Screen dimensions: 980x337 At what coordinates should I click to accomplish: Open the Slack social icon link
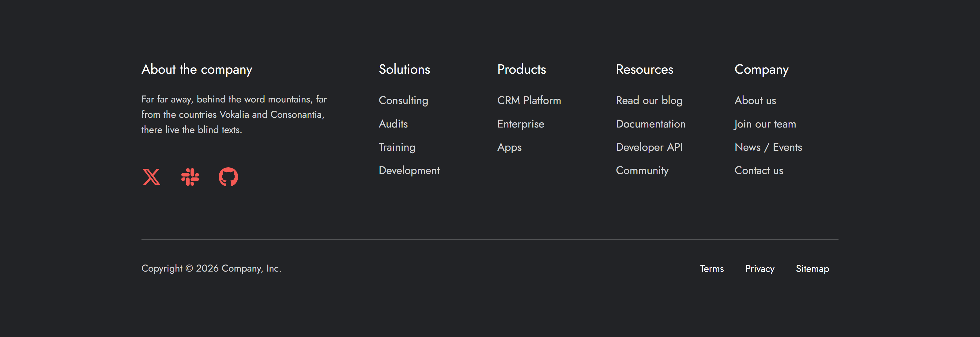point(190,177)
